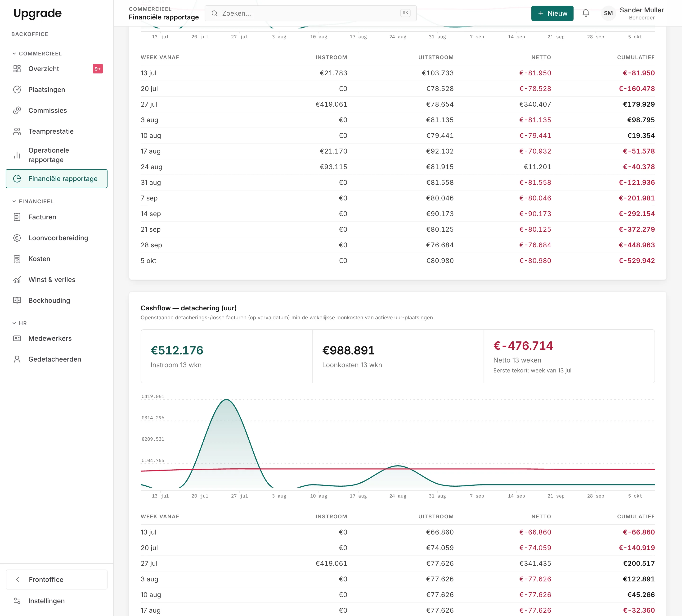
Task: Click the first CUMULATIEF column header
Action: (x=636, y=58)
